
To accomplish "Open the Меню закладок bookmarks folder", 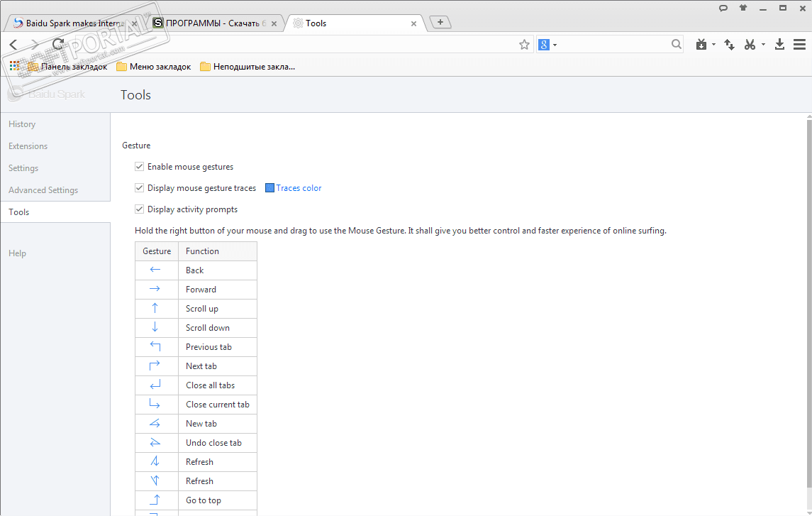I will tap(154, 67).
